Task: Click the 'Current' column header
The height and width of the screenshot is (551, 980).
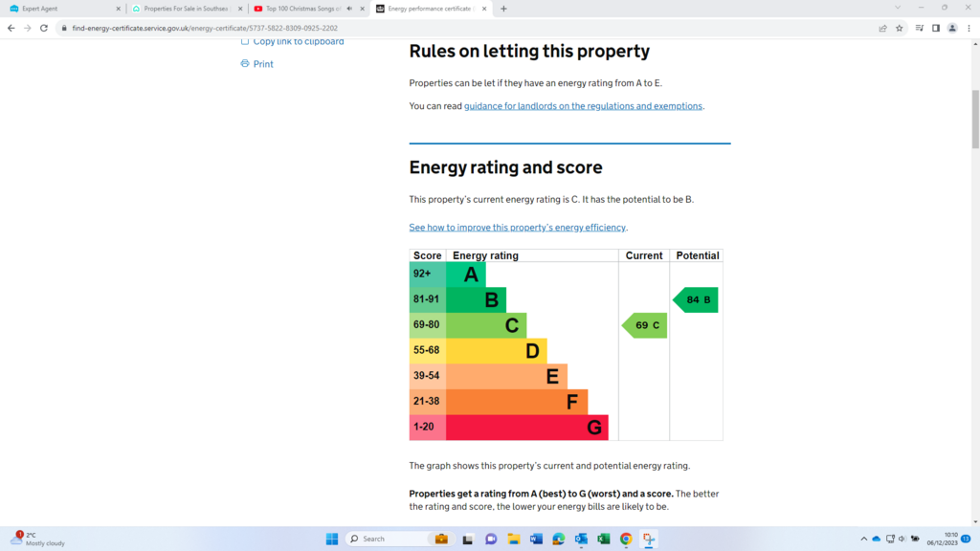Action: [x=644, y=255]
